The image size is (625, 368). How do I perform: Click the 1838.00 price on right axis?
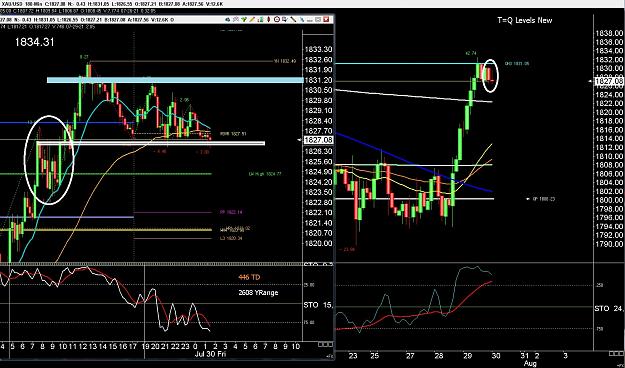(609, 33)
